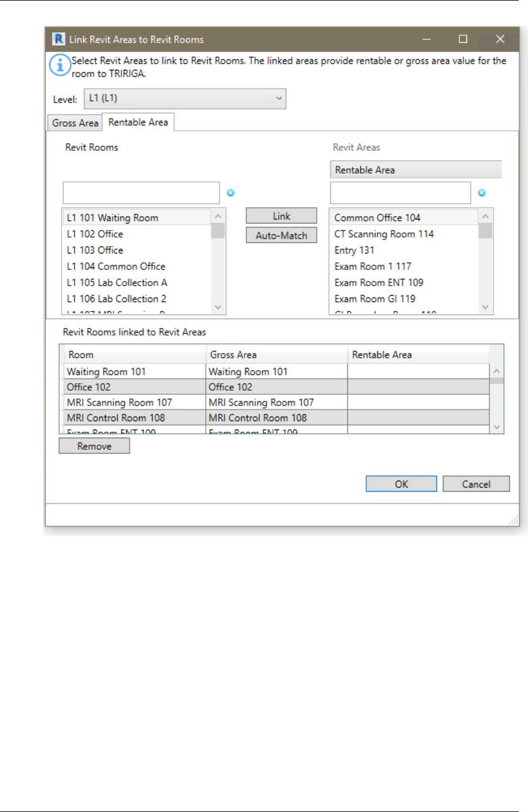The width and height of the screenshot is (528, 812).
Task: Click MRI Scanning Room 107 Gross Area cell
Action: (277, 402)
